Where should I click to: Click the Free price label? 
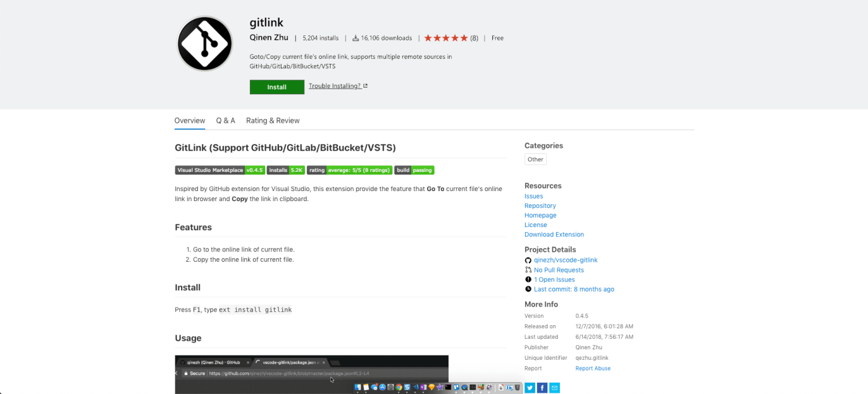497,38
